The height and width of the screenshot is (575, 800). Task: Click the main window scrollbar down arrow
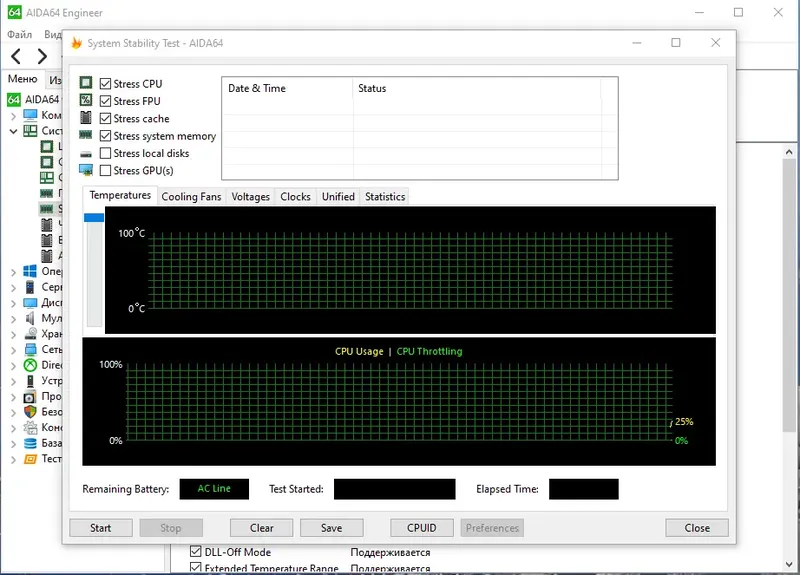pyautogui.click(x=789, y=565)
